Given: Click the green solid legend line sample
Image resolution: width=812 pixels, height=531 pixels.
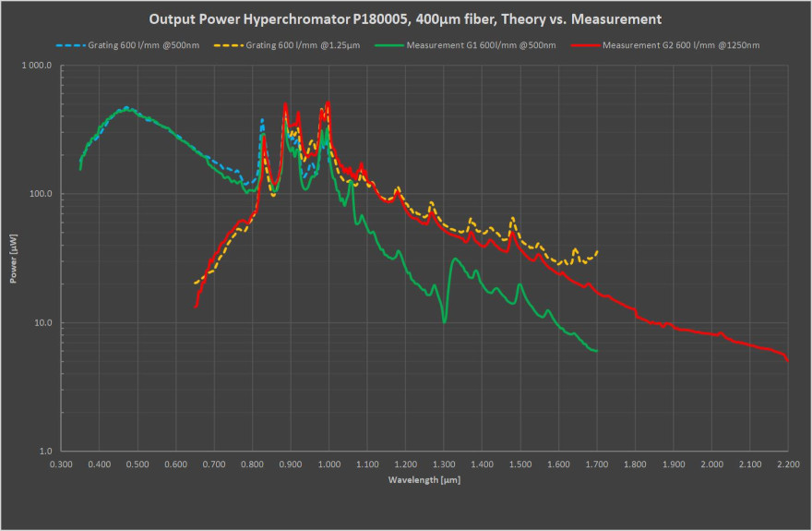Looking at the screenshot, I should click(388, 45).
